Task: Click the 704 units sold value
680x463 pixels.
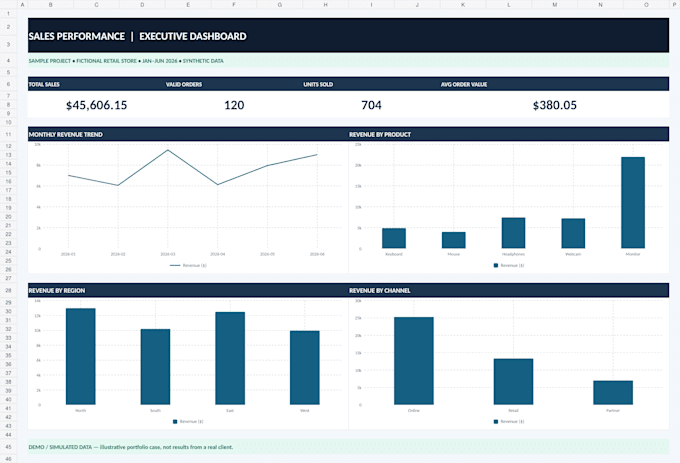Action: click(371, 105)
